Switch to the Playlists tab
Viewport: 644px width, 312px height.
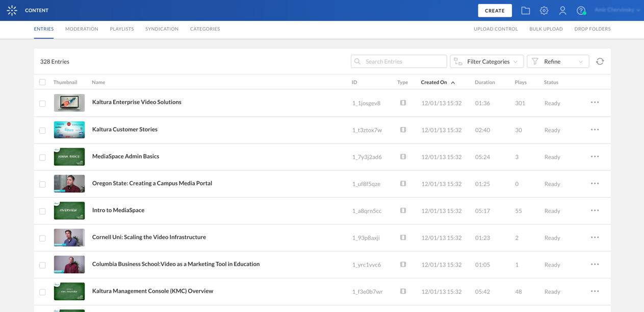coord(122,29)
